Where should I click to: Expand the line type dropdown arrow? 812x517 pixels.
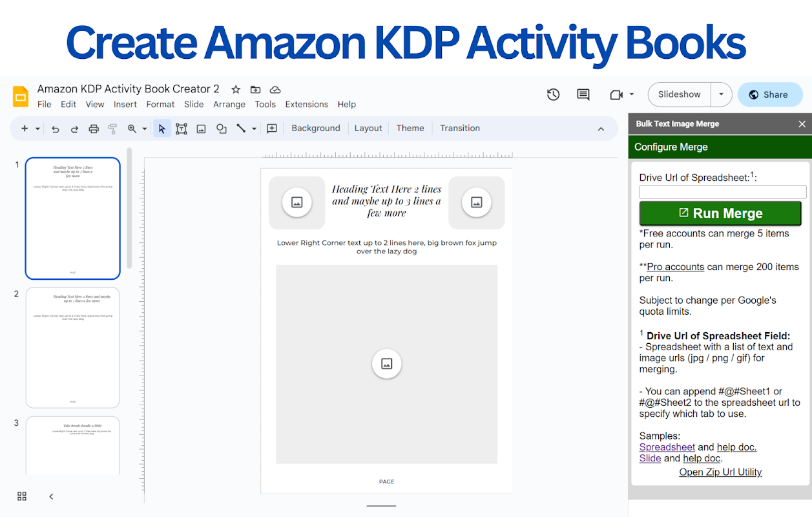(x=254, y=129)
